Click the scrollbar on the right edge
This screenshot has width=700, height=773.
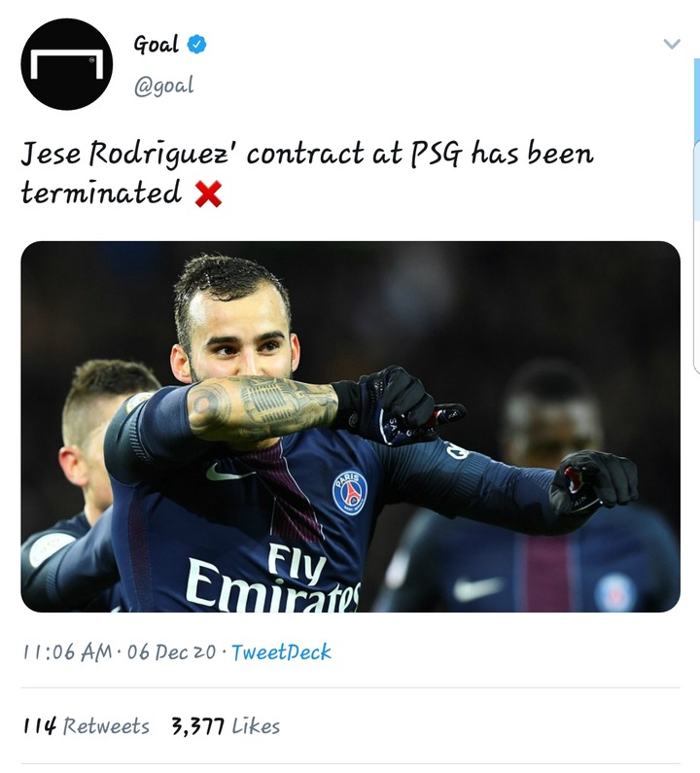tap(696, 139)
